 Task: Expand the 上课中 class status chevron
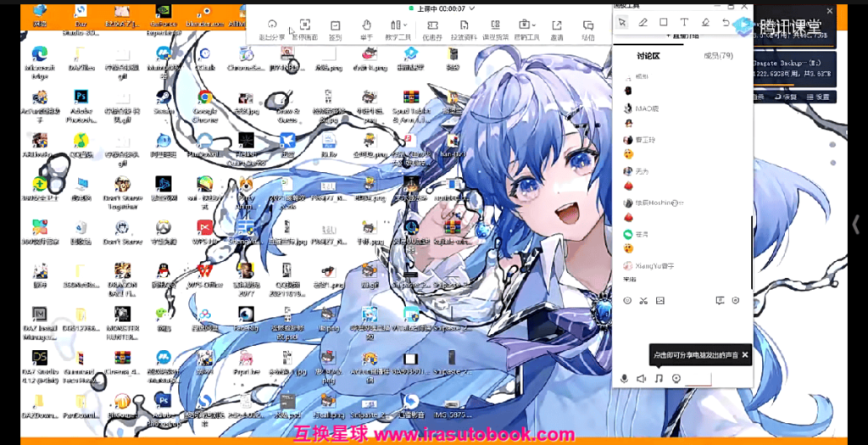[x=471, y=8]
